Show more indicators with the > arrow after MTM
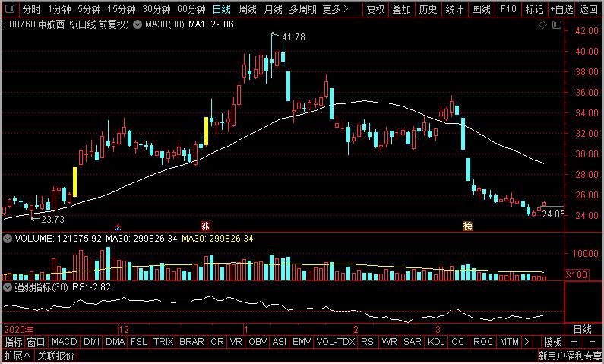Image resolution: width=604 pixels, height=364 pixels. [x=527, y=342]
